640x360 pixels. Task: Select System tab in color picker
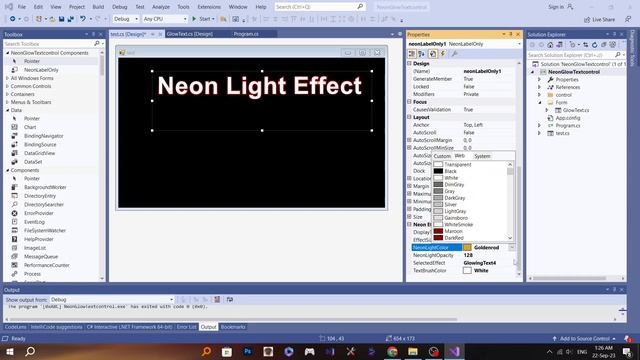482,156
